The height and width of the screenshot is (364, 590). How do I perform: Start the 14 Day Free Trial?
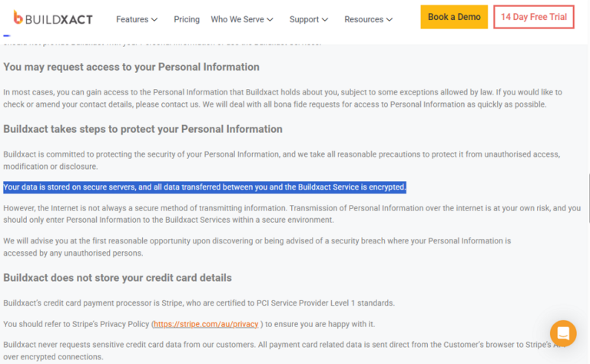[x=533, y=17]
